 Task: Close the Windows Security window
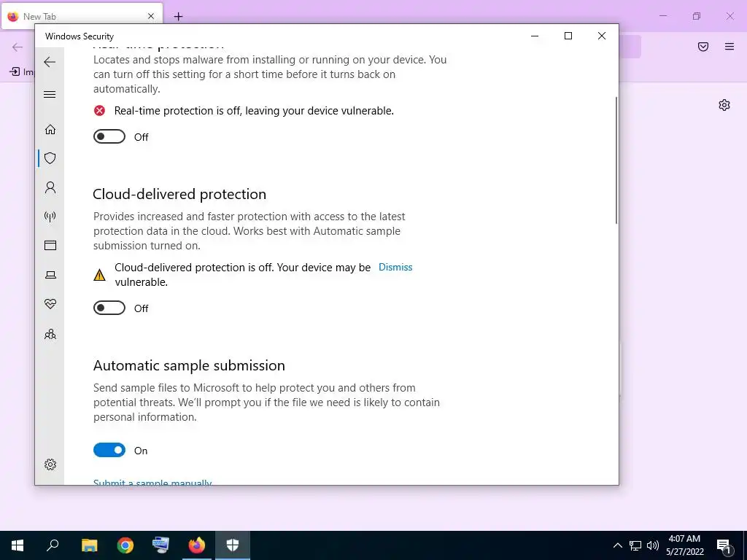pyautogui.click(x=602, y=36)
